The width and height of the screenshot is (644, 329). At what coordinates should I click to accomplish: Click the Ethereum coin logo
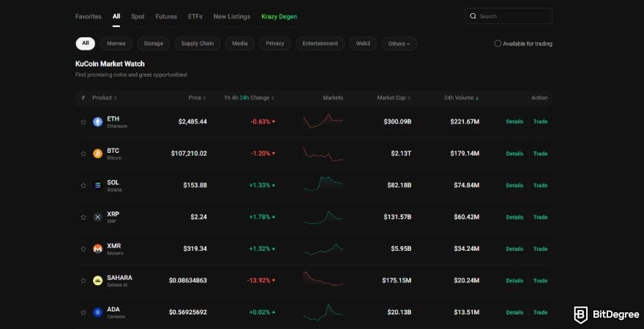pos(98,122)
